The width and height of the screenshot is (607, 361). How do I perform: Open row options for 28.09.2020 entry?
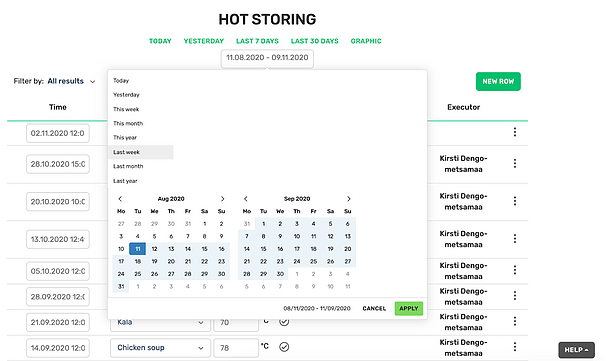click(x=515, y=296)
